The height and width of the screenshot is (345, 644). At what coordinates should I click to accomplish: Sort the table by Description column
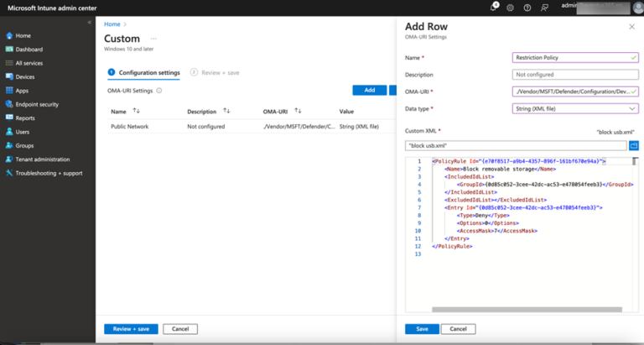coord(226,111)
